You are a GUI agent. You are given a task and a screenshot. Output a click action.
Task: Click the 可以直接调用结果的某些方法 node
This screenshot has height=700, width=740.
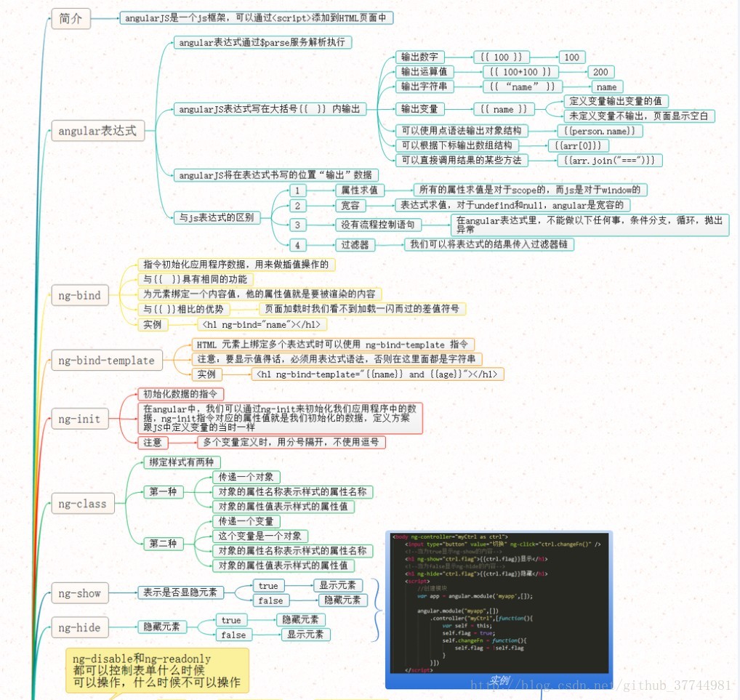pos(462,161)
